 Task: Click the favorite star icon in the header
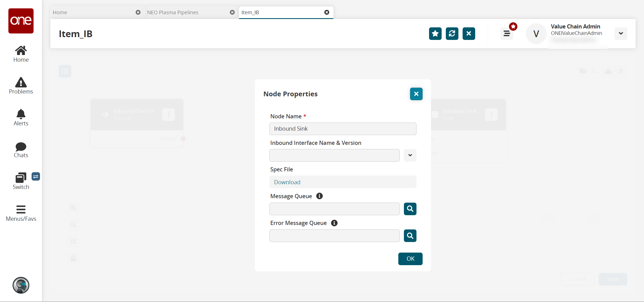coord(435,34)
